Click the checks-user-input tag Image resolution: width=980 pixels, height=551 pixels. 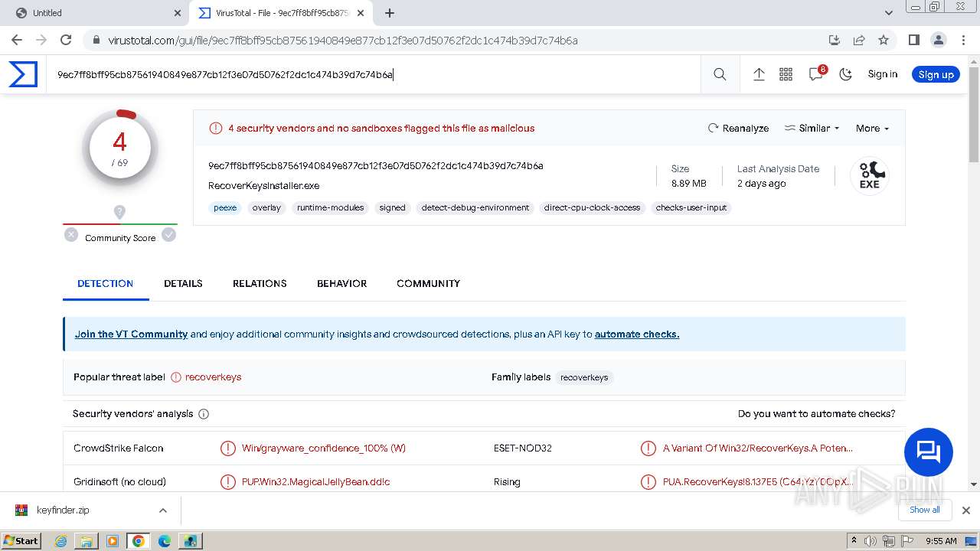click(691, 207)
